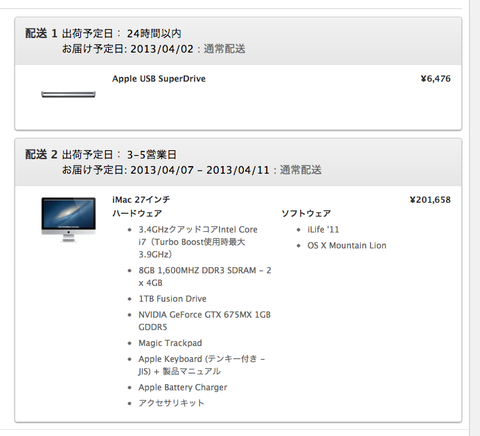Select the ¥201,658 iMac price

[x=430, y=200]
